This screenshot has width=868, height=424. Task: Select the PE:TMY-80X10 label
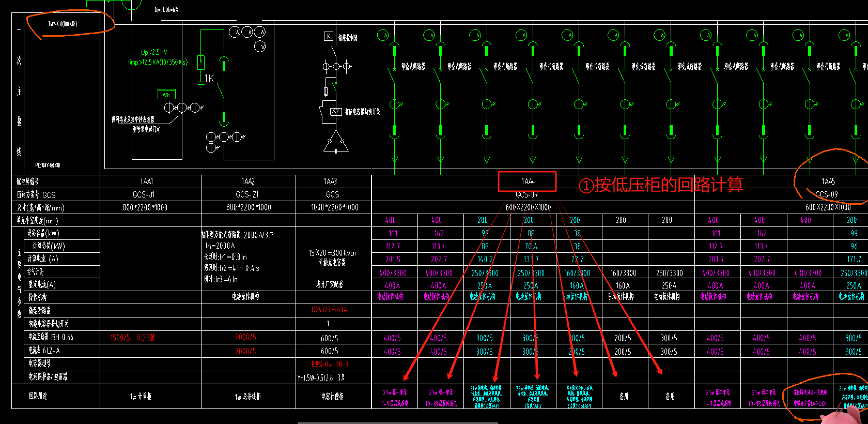pyautogui.click(x=48, y=165)
